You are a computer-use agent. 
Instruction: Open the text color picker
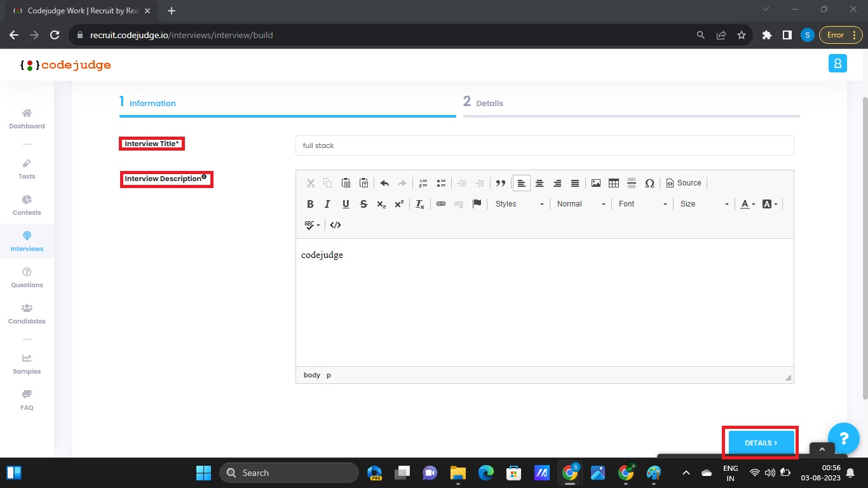point(747,203)
